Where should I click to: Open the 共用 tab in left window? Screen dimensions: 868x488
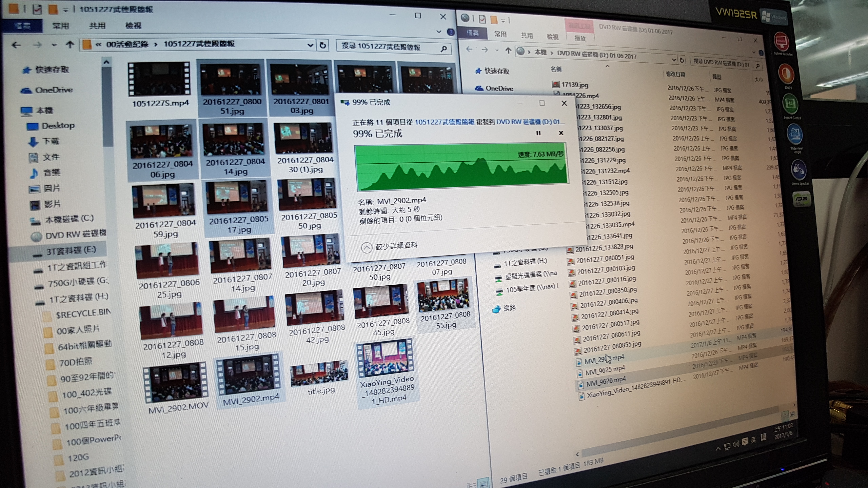97,26
